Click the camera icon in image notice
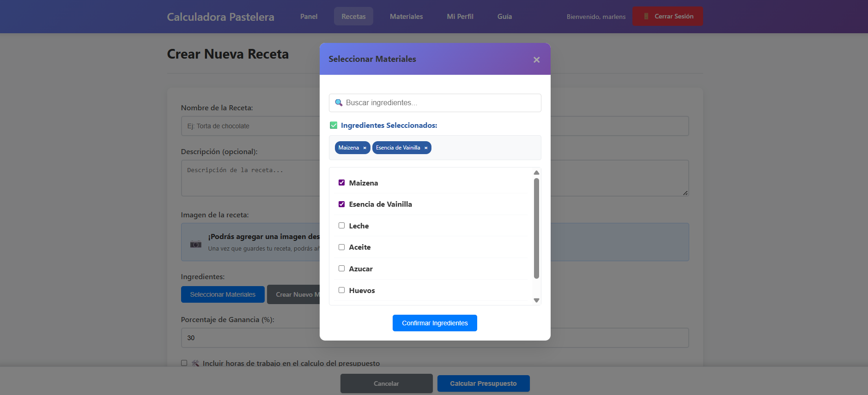The height and width of the screenshot is (395, 868). pyautogui.click(x=196, y=244)
